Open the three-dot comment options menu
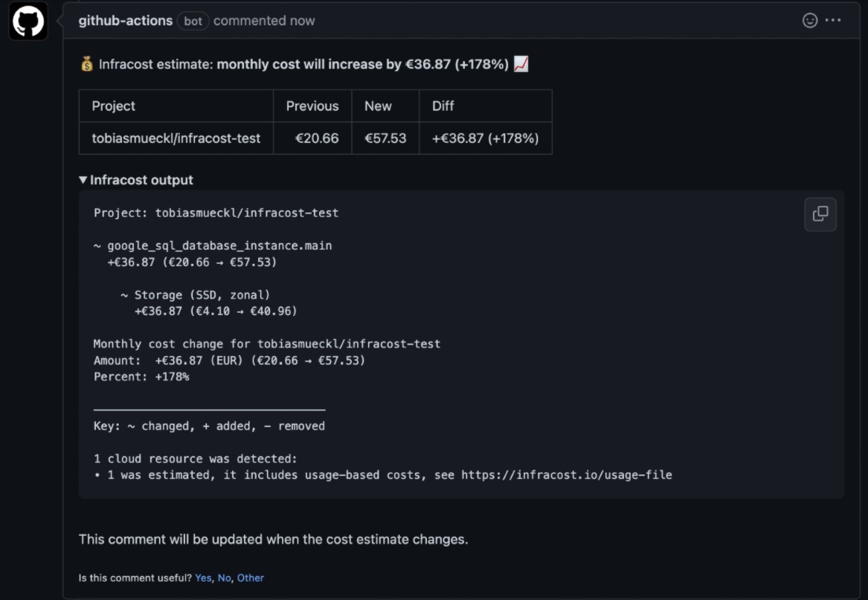Screen dimensions: 868x600 click(832, 21)
